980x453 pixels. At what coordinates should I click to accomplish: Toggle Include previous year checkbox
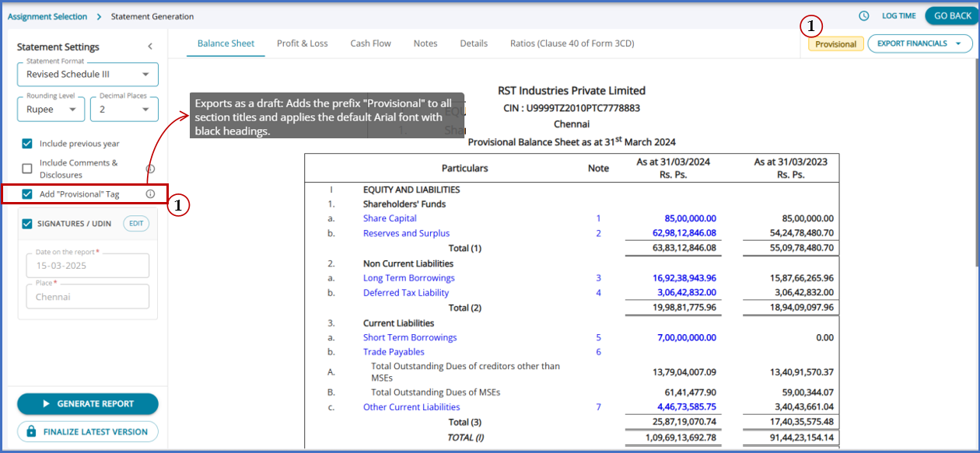27,144
